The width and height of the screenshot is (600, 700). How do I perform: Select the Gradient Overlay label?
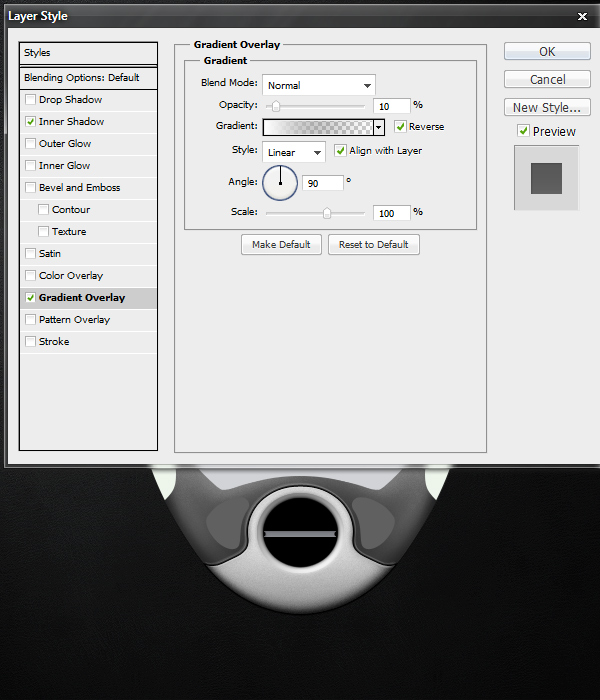click(82, 298)
